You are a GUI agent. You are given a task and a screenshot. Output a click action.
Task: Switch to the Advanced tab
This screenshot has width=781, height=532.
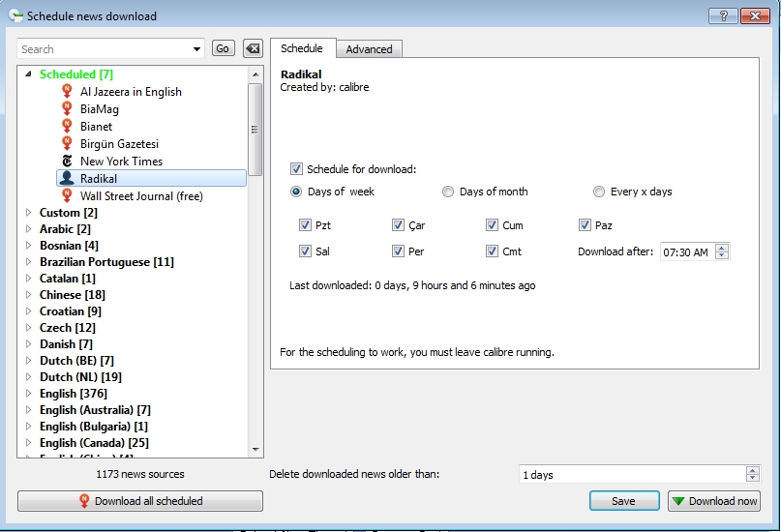point(369,49)
